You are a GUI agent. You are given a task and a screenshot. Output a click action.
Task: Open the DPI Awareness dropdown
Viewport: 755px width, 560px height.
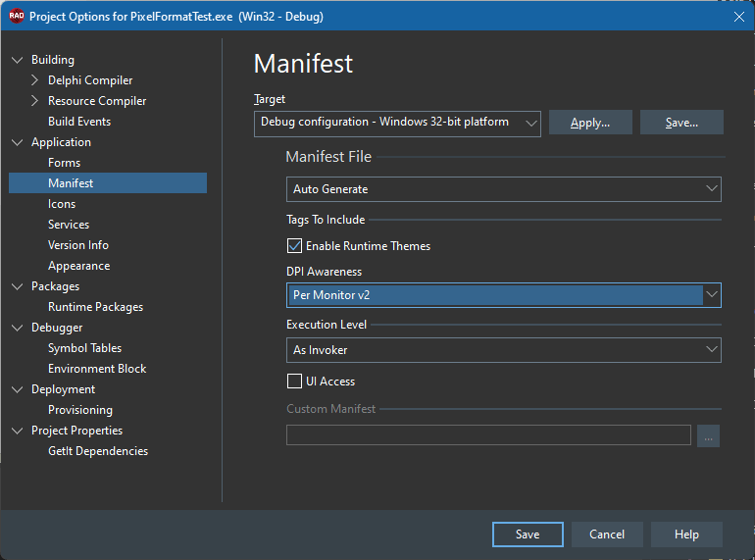[504, 295]
